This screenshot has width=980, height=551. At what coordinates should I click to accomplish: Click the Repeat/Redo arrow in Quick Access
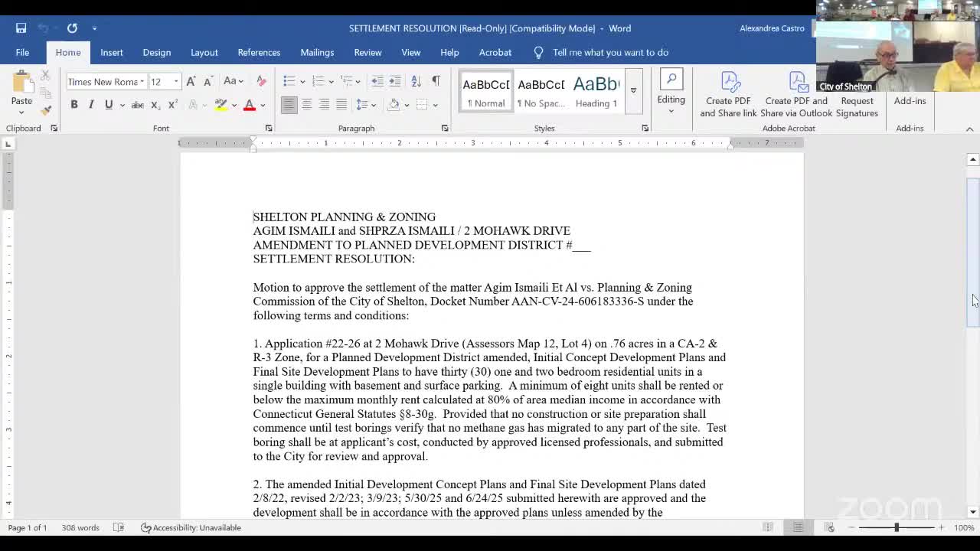click(x=72, y=28)
